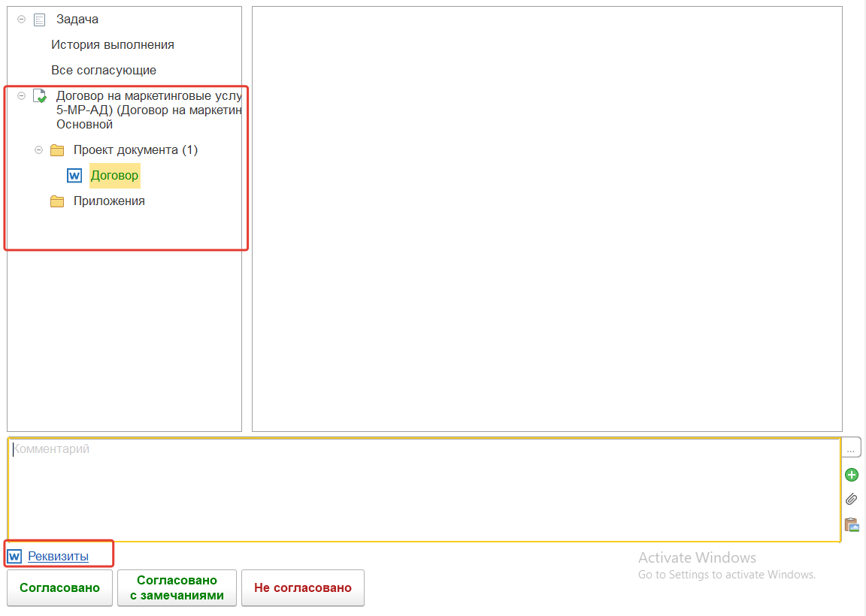Click the Word icon next to Договор
Viewport: 866px width, 616px height.
[x=74, y=176]
